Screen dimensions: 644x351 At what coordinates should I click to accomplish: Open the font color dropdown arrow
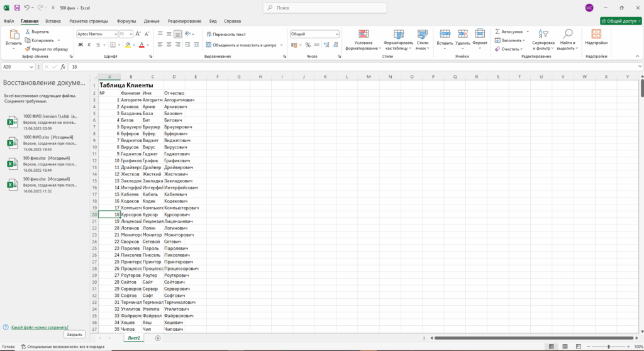point(148,45)
